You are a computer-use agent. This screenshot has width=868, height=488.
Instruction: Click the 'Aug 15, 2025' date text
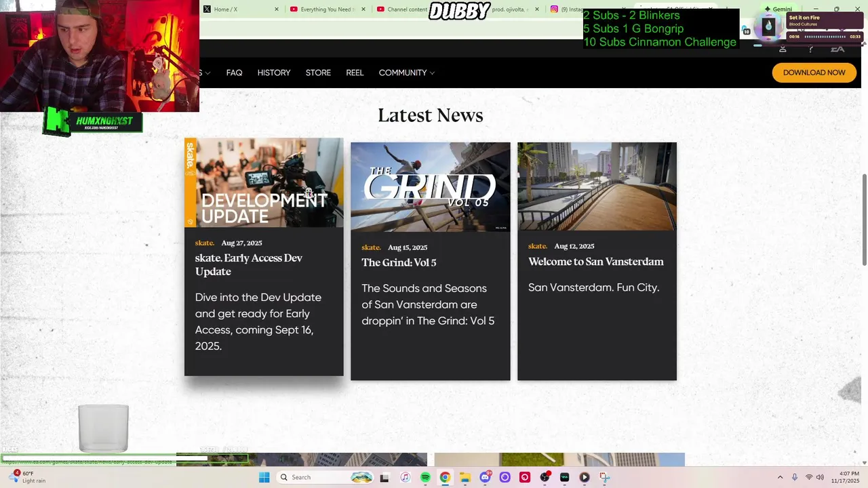pyautogui.click(x=408, y=247)
